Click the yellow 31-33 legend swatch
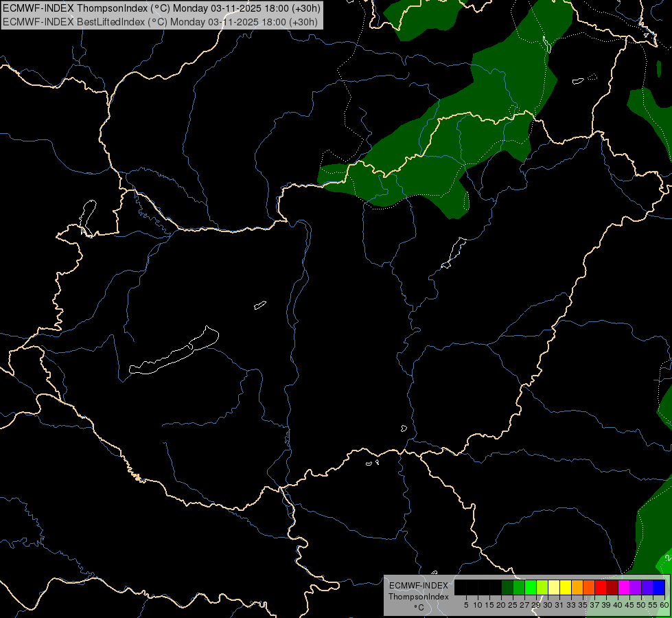The width and height of the screenshot is (672, 618). 566,587
